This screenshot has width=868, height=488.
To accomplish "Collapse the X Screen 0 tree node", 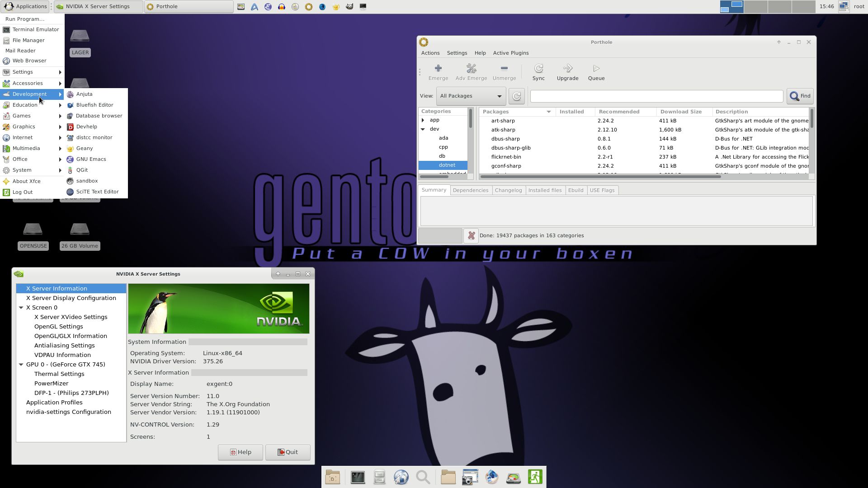I will 21,308.
